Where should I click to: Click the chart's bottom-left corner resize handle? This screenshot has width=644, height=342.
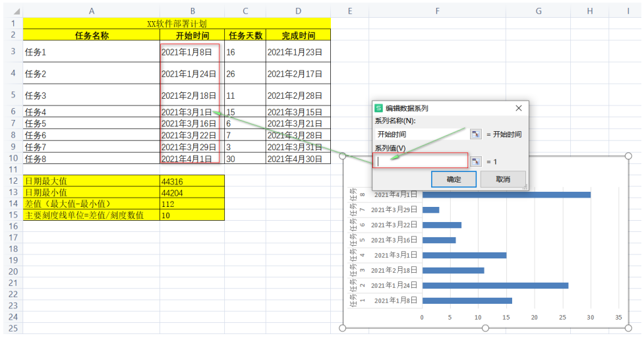coord(343,328)
